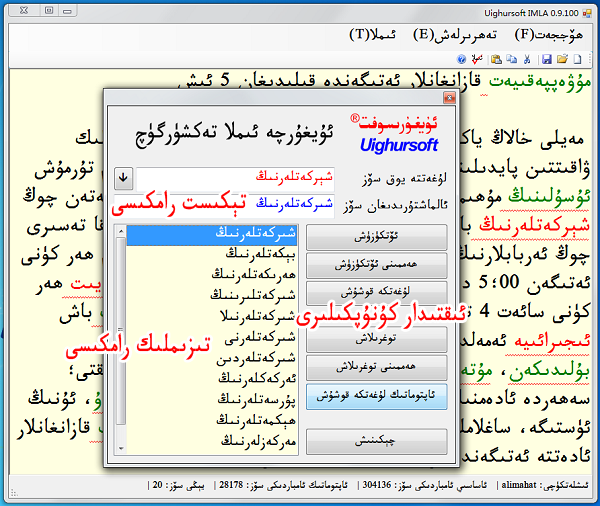The height and width of the screenshot is (506, 600).
Task: Click the new words count 20 in the status bar
Action: pyautogui.click(x=178, y=485)
